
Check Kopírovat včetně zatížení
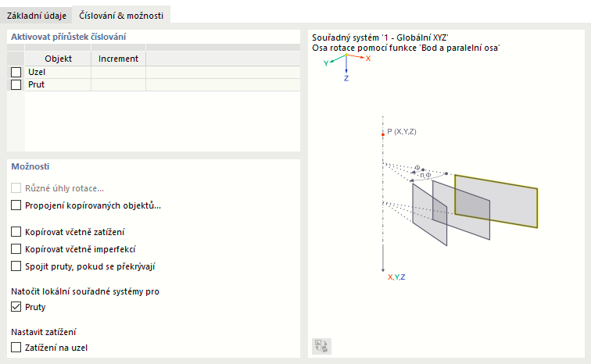click(x=16, y=232)
